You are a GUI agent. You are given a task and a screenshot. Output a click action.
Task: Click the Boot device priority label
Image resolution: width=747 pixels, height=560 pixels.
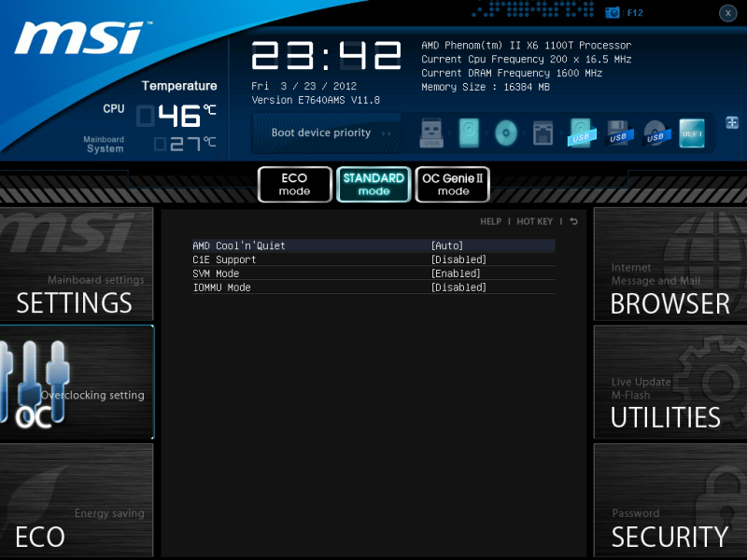[x=321, y=133]
